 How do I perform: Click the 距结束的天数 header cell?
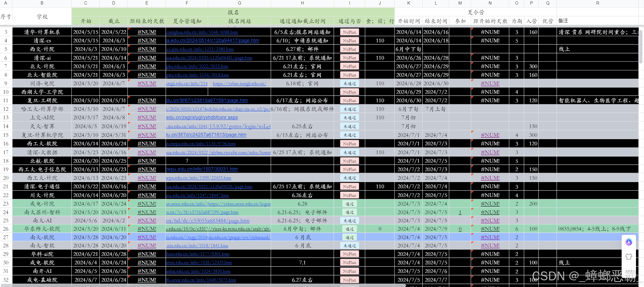[x=147, y=21]
